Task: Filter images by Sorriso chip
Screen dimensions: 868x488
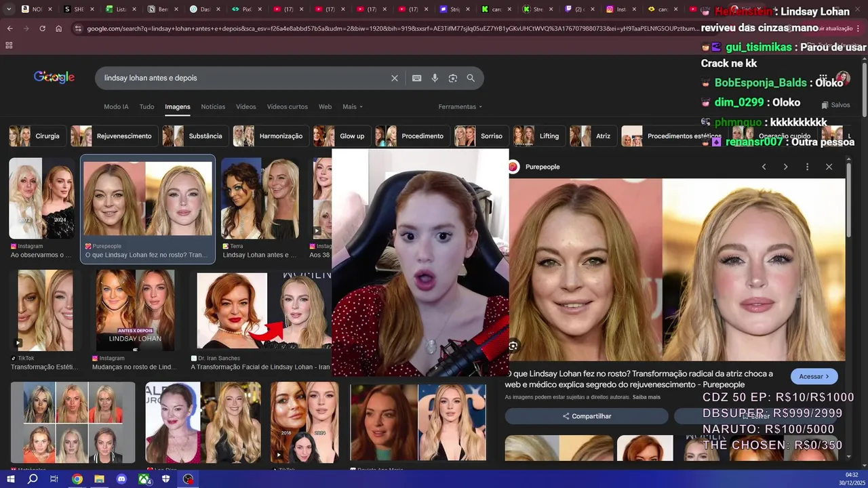Action: (481, 136)
